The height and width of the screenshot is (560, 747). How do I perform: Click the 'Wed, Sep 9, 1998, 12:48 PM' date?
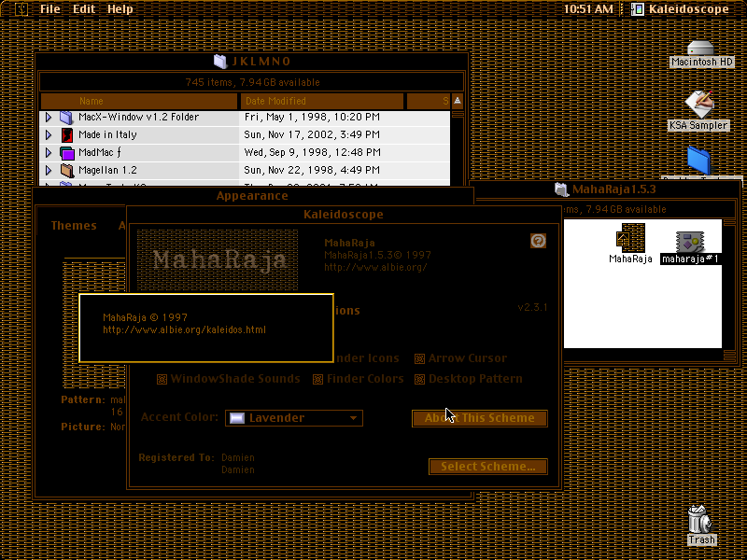(x=312, y=152)
